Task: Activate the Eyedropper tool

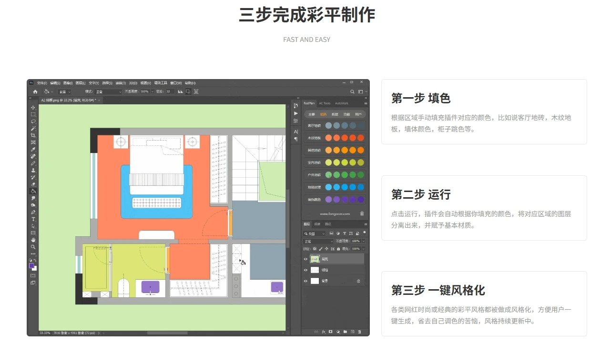Action: 33,149
